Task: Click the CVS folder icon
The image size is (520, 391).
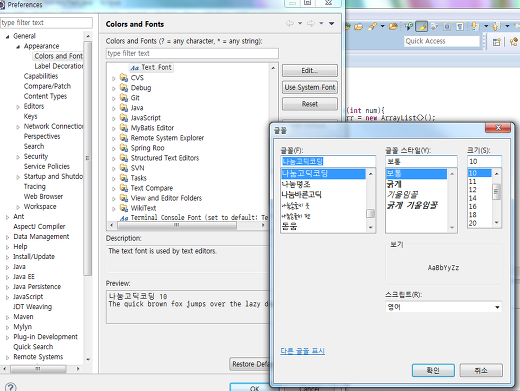Action: pos(124,78)
